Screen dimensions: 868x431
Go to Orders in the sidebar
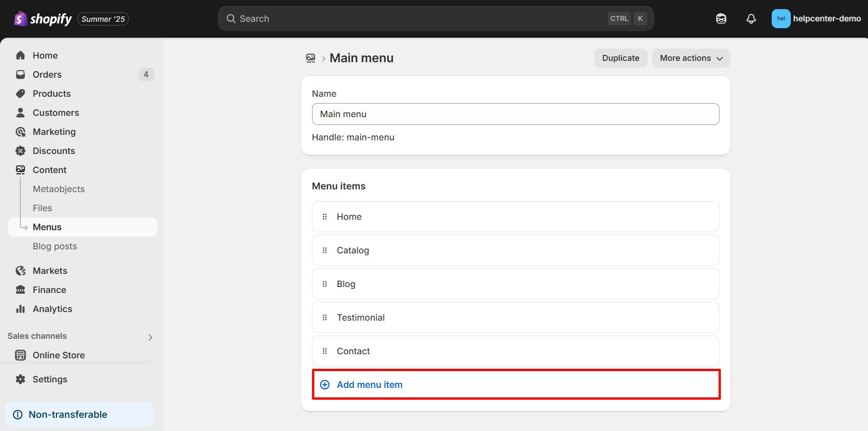click(x=47, y=74)
